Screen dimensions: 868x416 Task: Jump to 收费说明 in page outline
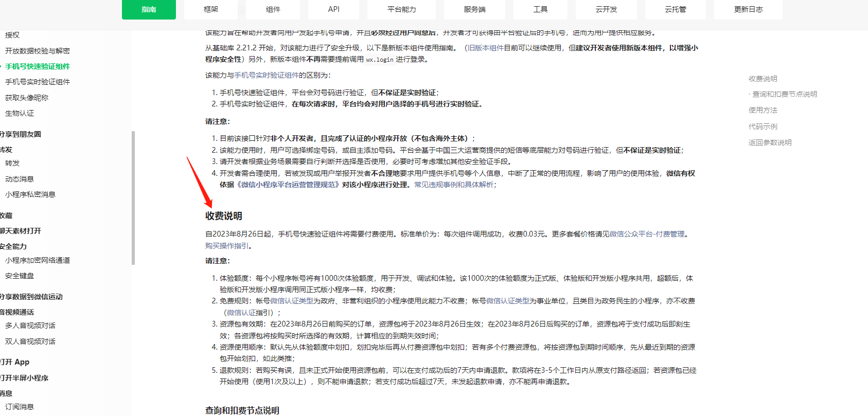click(x=763, y=79)
